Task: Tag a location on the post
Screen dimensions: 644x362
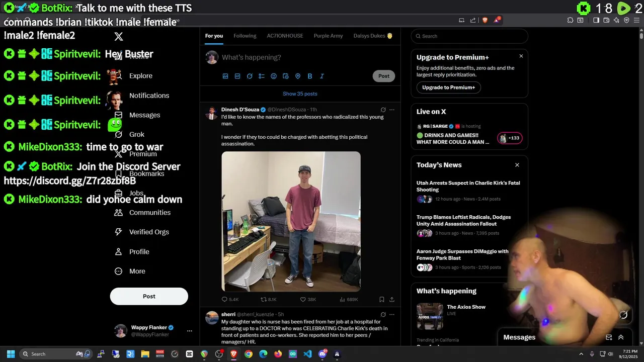Action: click(298, 76)
